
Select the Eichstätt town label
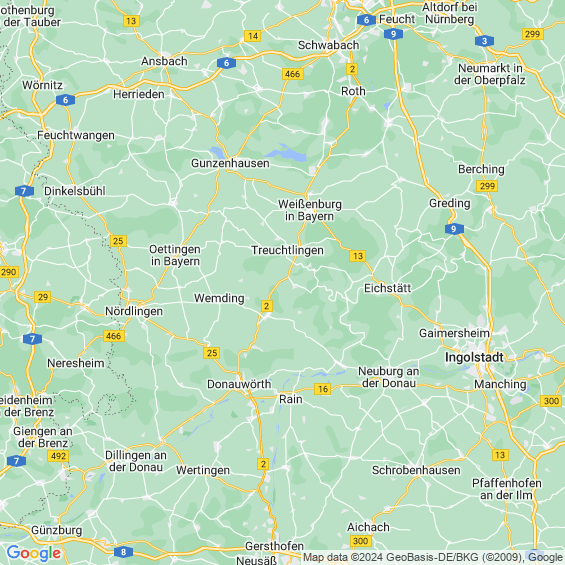click(387, 288)
